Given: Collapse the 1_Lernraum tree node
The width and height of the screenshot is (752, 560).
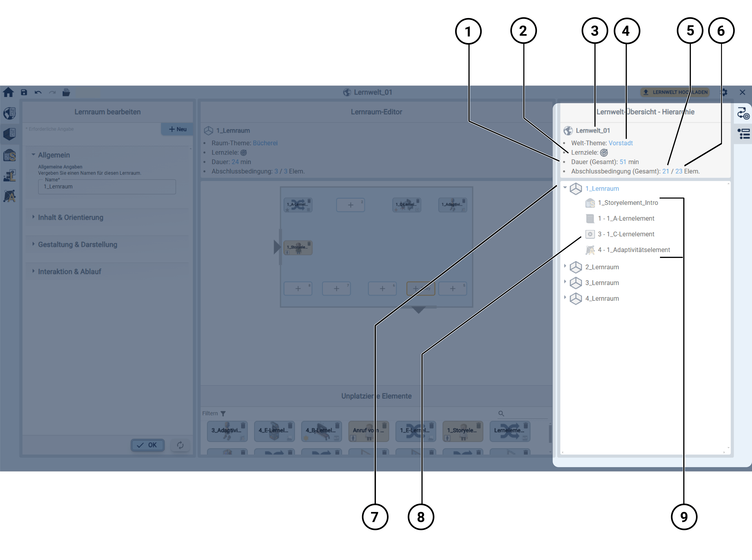Looking at the screenshot, I should coord(565,187).
